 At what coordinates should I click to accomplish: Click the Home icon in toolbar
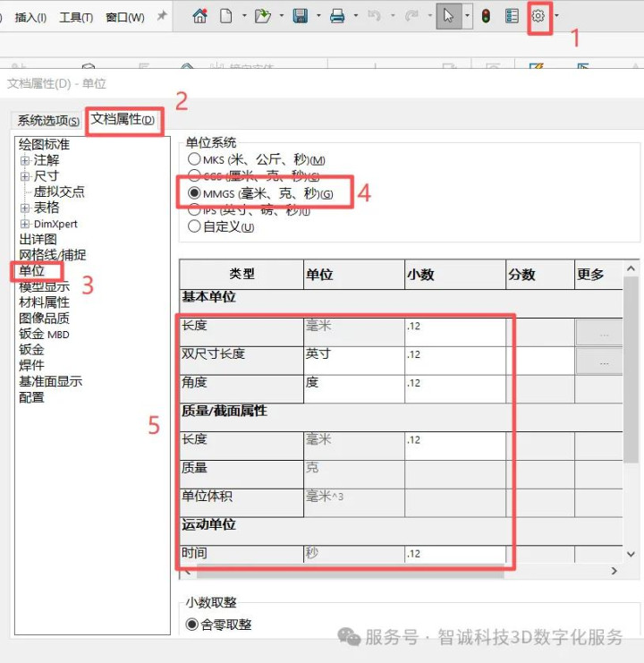tap(199, 16)
